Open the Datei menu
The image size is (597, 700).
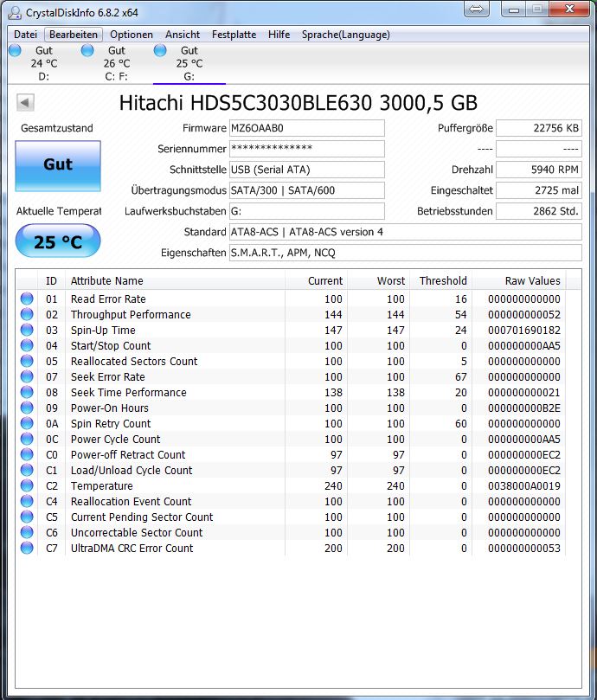click(25, 35)
